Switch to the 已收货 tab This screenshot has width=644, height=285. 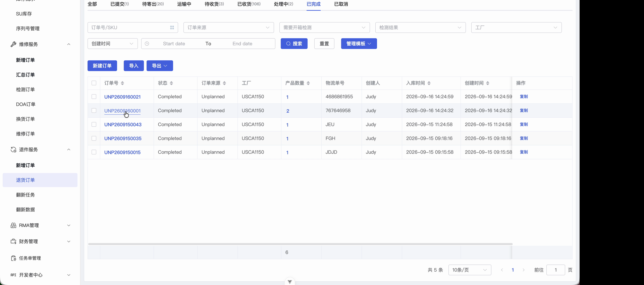(x=249, y=4)
